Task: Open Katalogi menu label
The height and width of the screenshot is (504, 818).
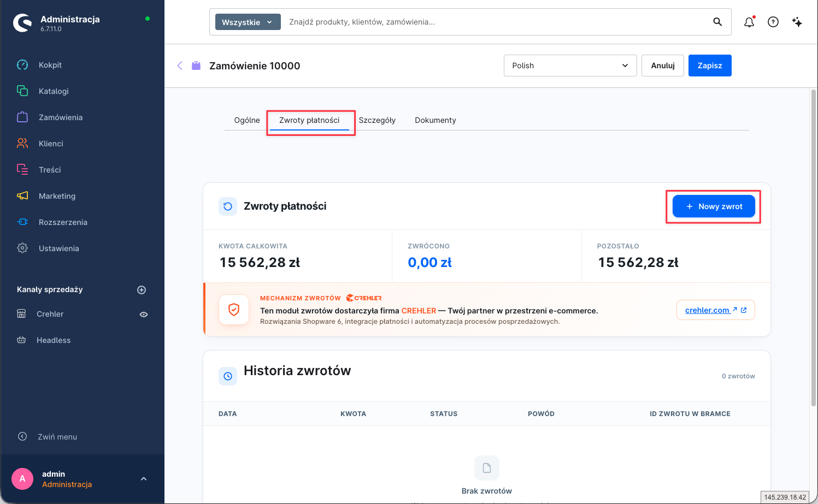Action: click(54, 91)
